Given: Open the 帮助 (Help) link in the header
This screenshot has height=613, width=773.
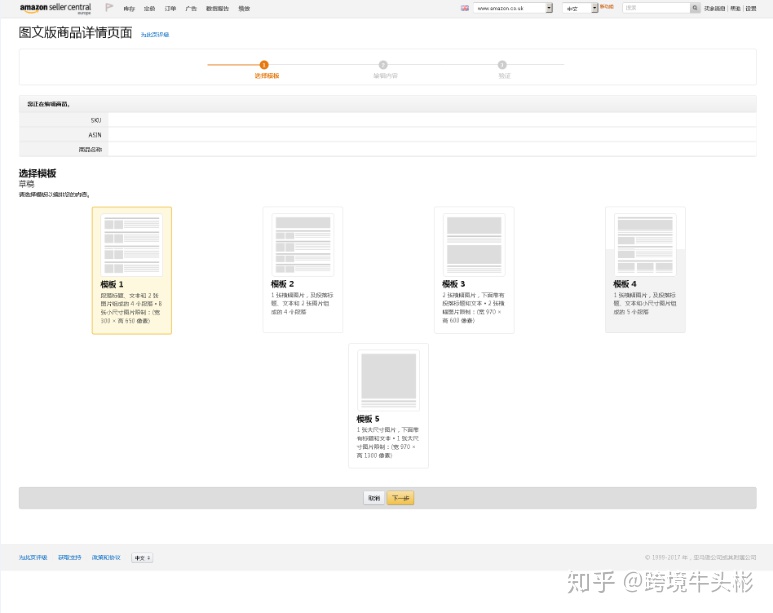Looking at the screenshot, I should click(x=735, y=8).
